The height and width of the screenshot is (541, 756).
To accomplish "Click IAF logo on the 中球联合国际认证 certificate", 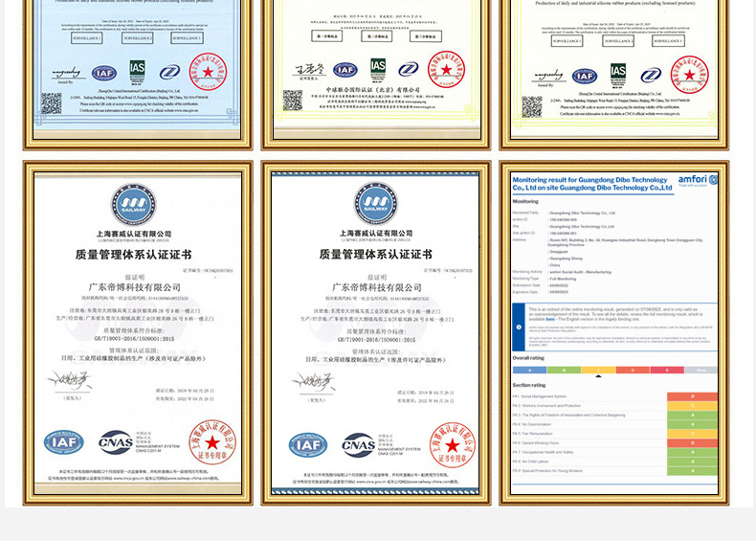I will point(345,70).
